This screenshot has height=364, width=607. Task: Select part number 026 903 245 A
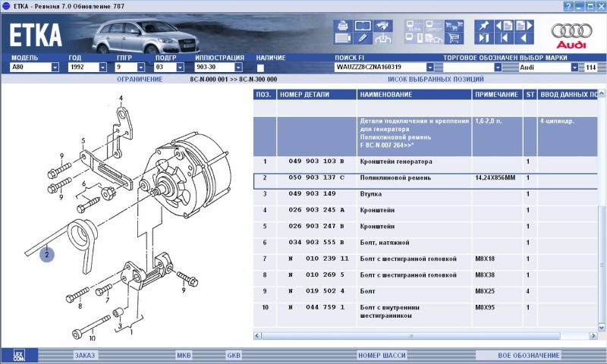pyautogui.click(x=316, y=210)
